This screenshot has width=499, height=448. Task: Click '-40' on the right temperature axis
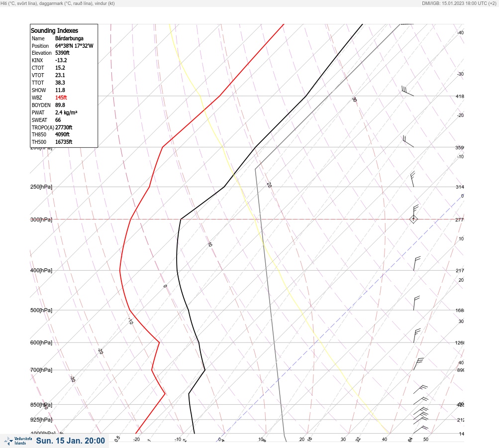(460, 32)
